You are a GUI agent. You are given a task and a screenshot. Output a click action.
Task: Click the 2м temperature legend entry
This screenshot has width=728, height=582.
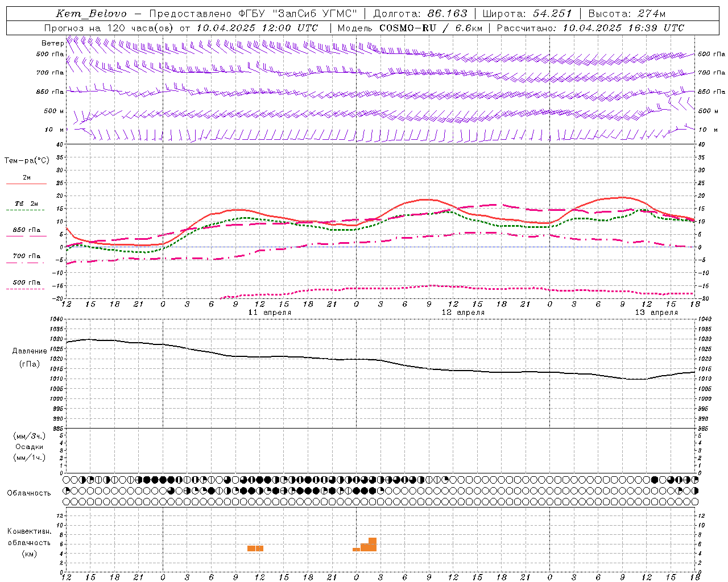[x=27, y=177]
